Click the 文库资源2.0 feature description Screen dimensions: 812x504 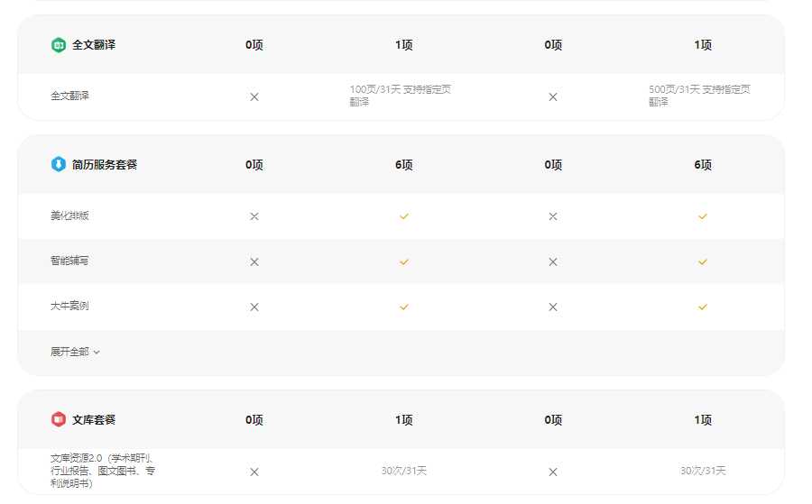[x=103, y=471]
